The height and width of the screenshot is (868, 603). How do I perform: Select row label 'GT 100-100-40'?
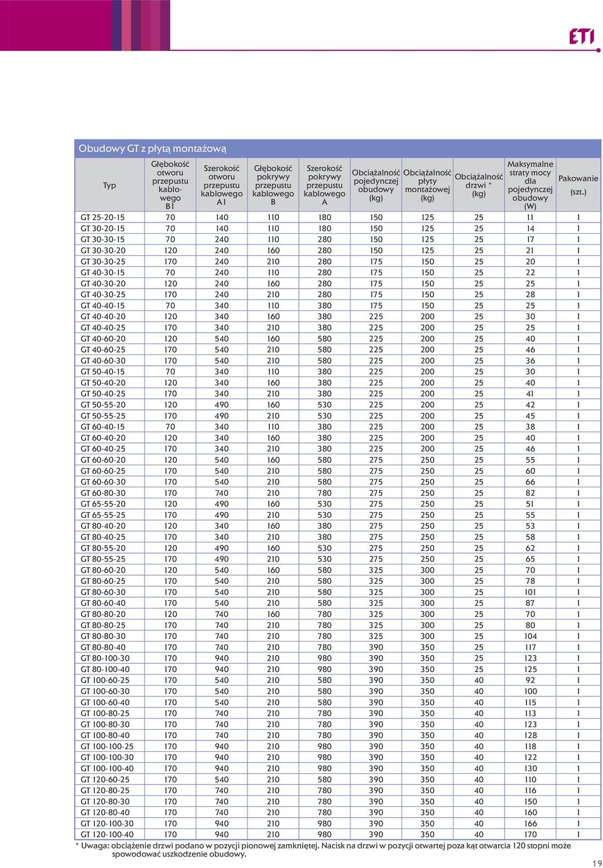pos(107,768)
